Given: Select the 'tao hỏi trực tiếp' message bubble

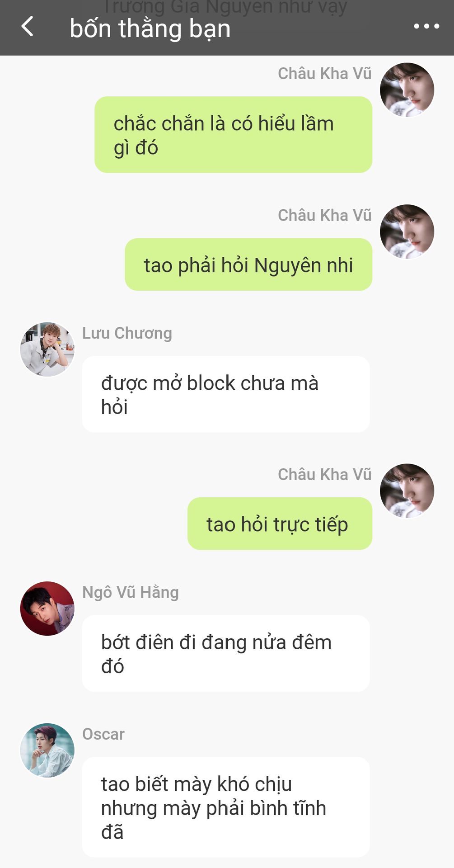Looking at the screenshot, I should click(x=280, y=524).
